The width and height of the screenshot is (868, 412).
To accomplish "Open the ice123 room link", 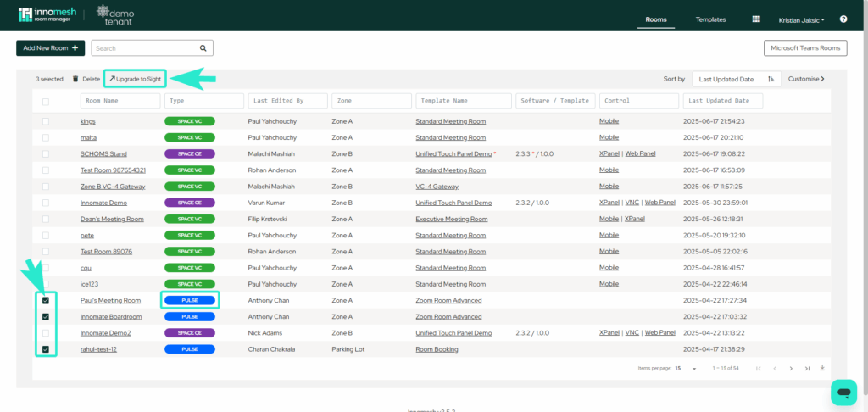I will [89, 284].
